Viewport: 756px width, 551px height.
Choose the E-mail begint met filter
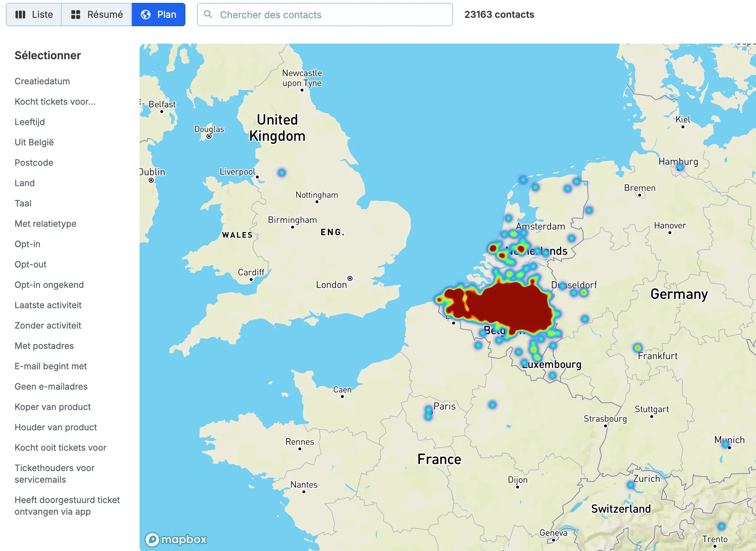click(51, 366)
